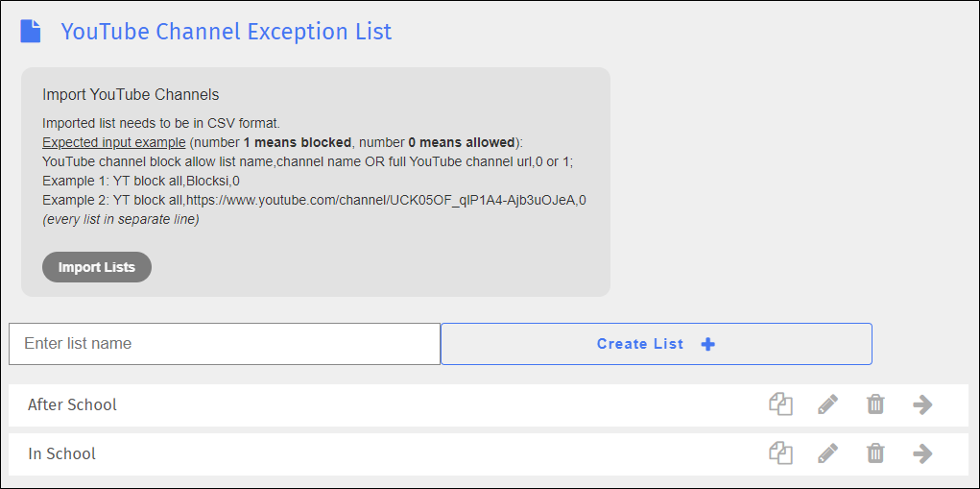The image size is (980, 489).
Task: Click the Import Lists button
Action: [x=97, y=267]
